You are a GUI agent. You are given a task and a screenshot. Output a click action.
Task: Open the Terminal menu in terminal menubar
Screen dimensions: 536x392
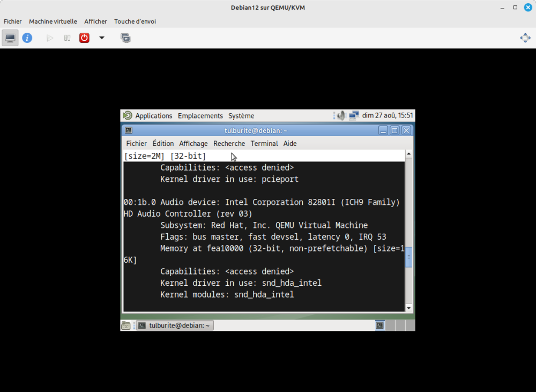(x=264, y=144)
